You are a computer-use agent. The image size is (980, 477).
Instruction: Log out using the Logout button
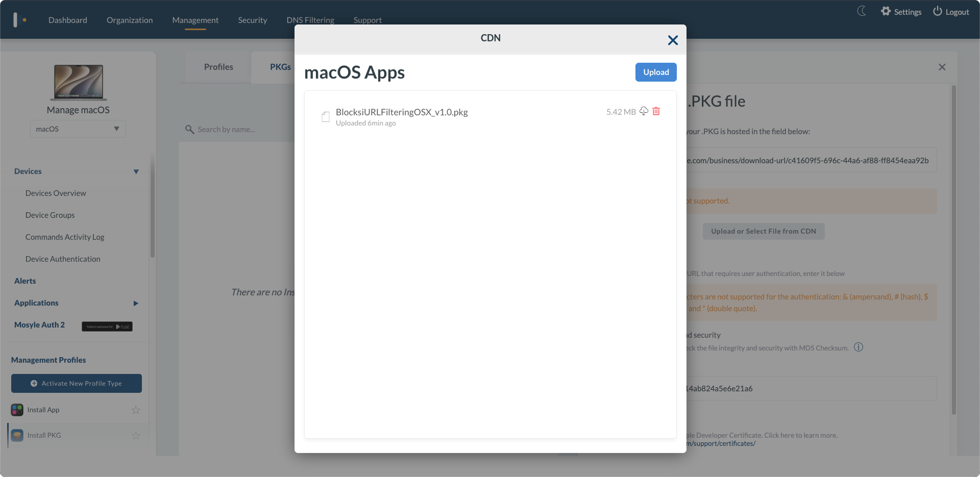point(951,12)
